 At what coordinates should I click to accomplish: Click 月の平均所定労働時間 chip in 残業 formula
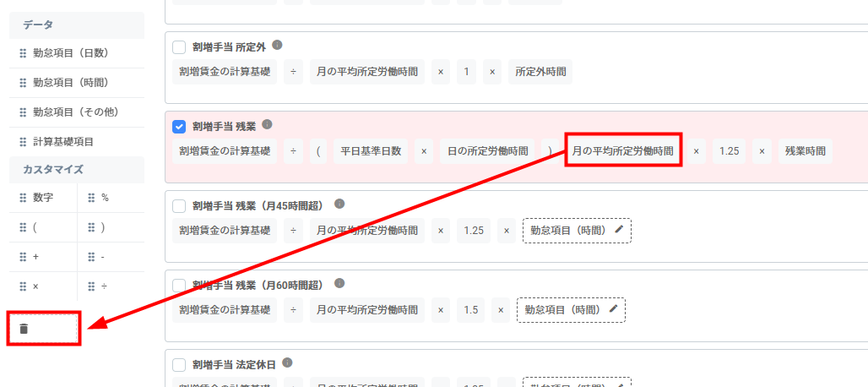click(623, 150)
